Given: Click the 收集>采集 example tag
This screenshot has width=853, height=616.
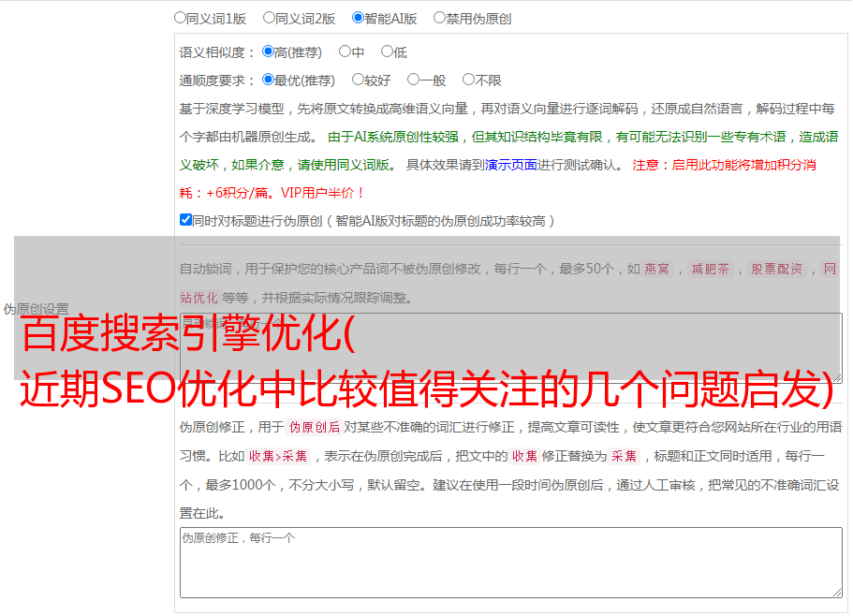Looking at the screenshot, I should (x=278, y=457).
